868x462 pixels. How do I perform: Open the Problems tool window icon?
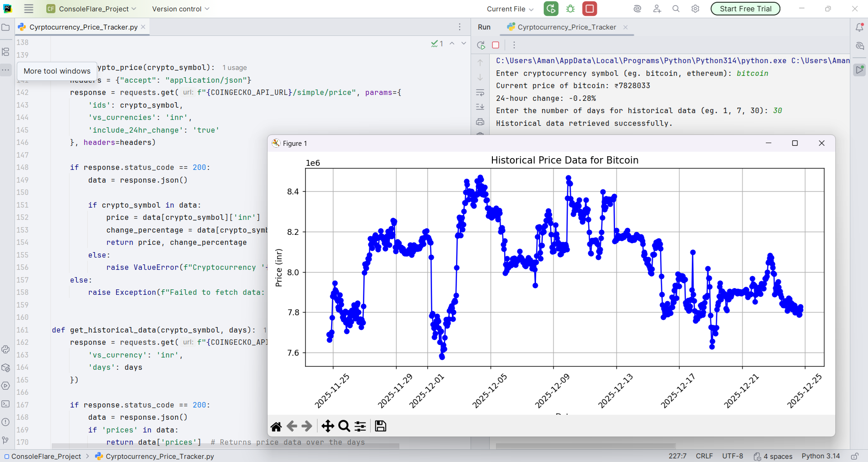pos(5,422)
